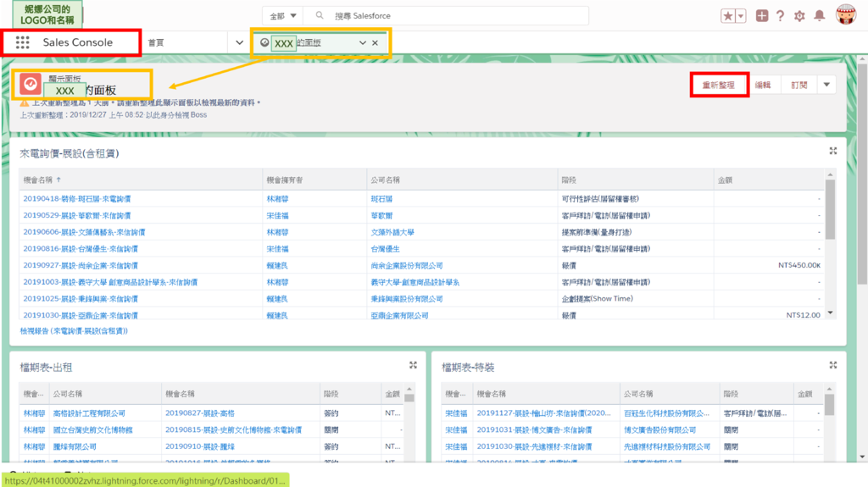Screen dimensions: 868x487
Task: Open the 20190927 尚余企業 opportunity link
Action: point(81,265)
